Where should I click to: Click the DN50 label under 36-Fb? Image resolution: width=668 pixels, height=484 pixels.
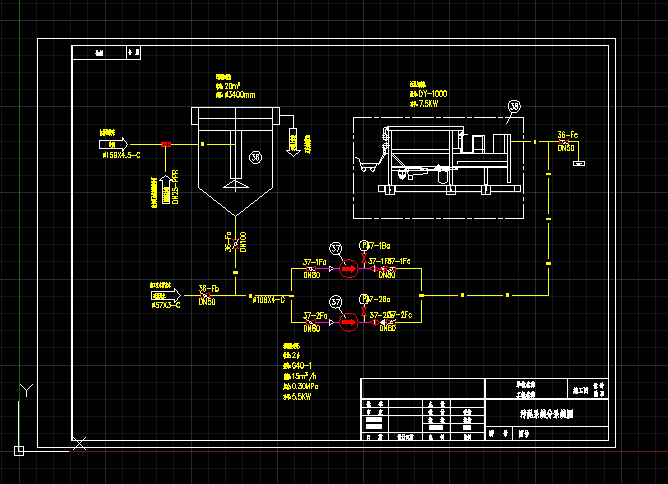[207, 302]
